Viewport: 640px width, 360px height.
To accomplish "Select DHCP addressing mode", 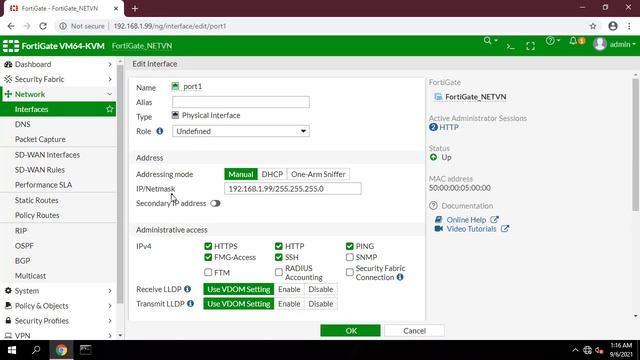I will [272, 174].
